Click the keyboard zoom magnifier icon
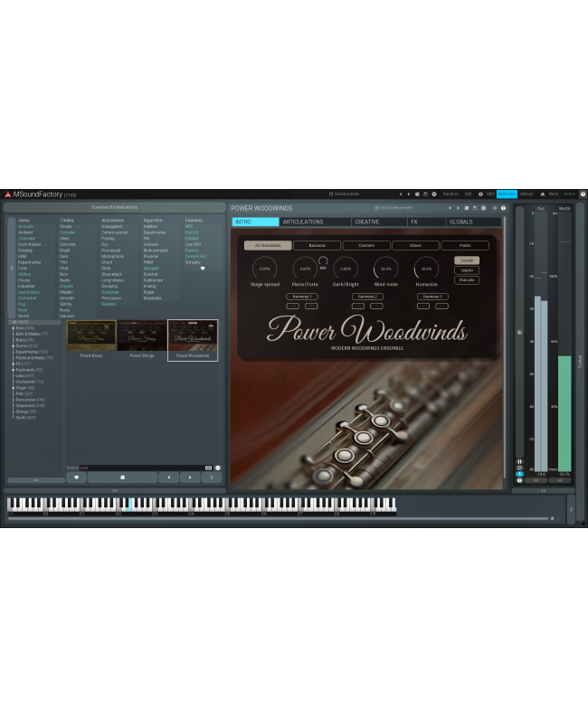The image size is (588, 718). [x=553, y=518]
